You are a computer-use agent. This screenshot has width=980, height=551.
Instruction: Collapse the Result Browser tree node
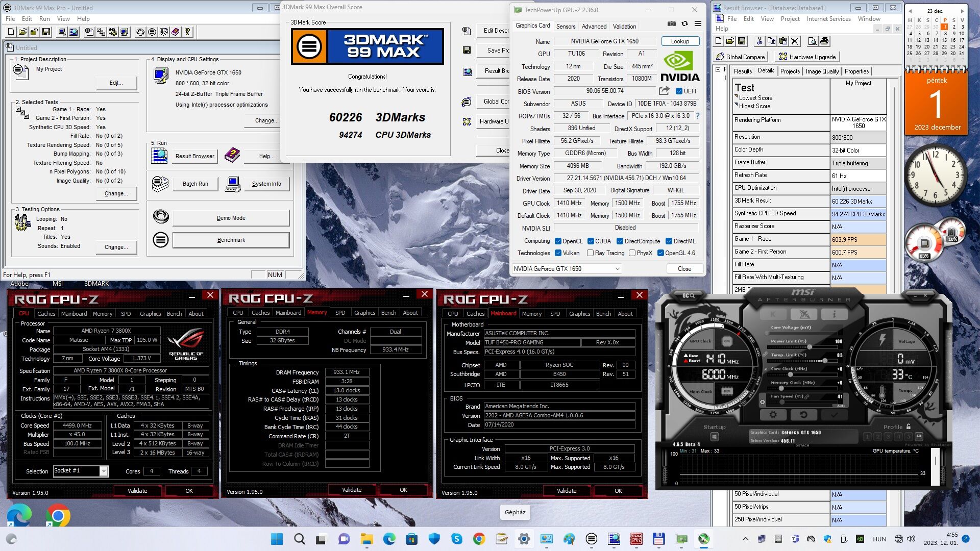pyautogui.click(x=718, y=70)
